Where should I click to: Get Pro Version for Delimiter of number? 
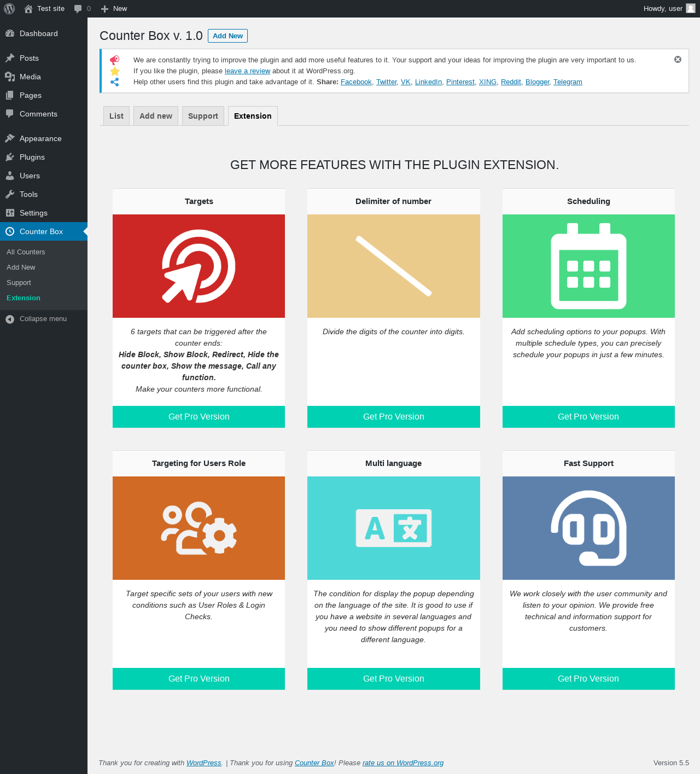pos(394,417)
